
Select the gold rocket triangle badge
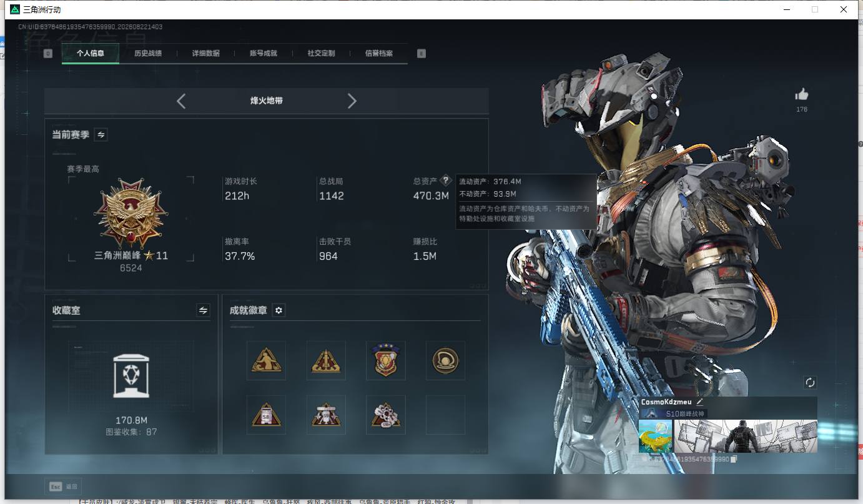[326, 360]
